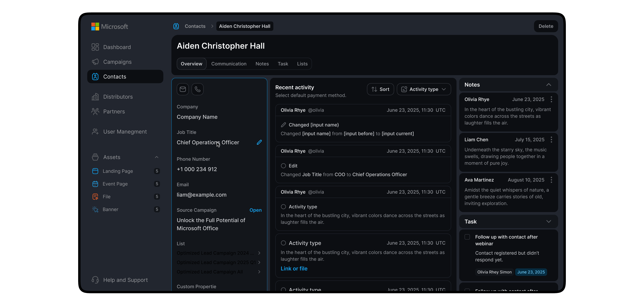Screen dimensions: 644x306
Task: Switch to the Communication tab
Action: point(229,64)
